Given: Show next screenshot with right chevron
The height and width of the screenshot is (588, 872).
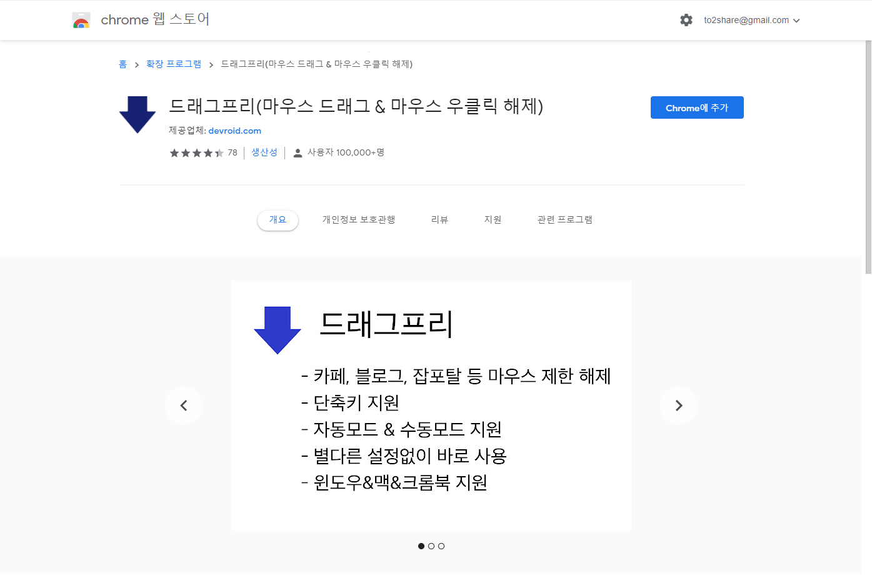Looking at the screenshot, I should [x=679, y=406].
